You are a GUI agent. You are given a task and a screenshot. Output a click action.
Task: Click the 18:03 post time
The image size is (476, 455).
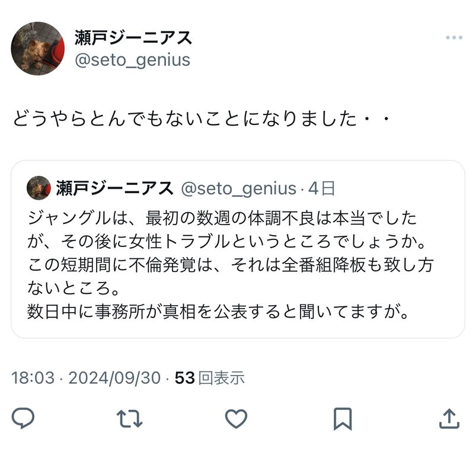[x=33, y=378]
